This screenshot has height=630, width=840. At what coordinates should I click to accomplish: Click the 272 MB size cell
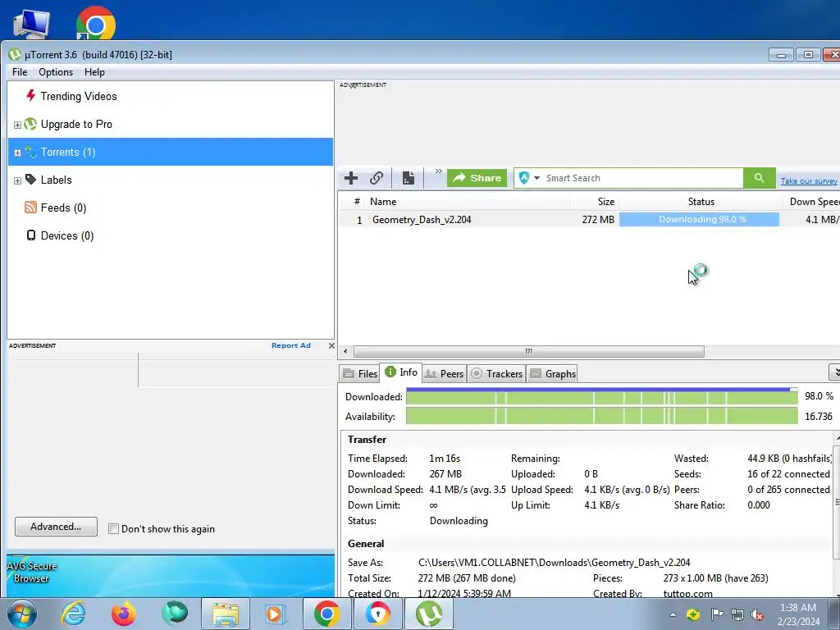pyautogui.click(x=598, y=220)
